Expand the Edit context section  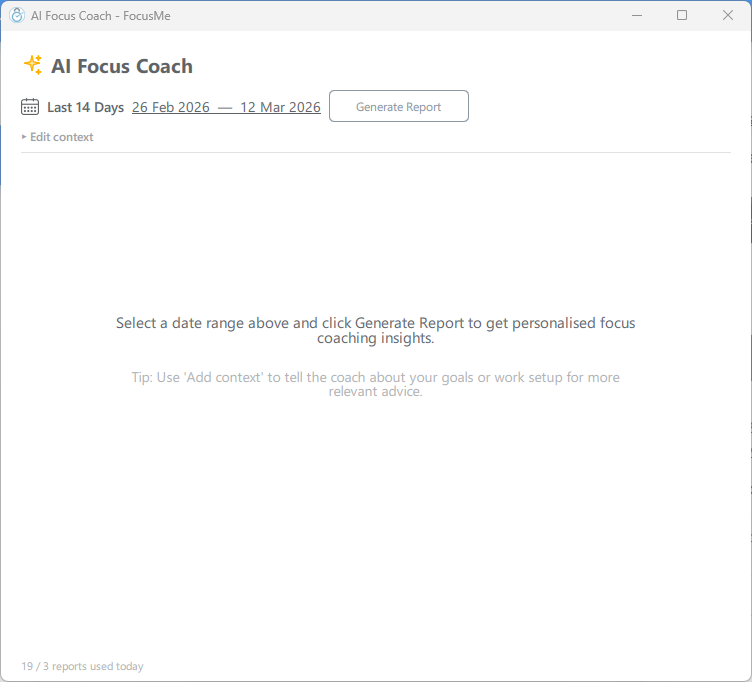[x=58, y=137]
